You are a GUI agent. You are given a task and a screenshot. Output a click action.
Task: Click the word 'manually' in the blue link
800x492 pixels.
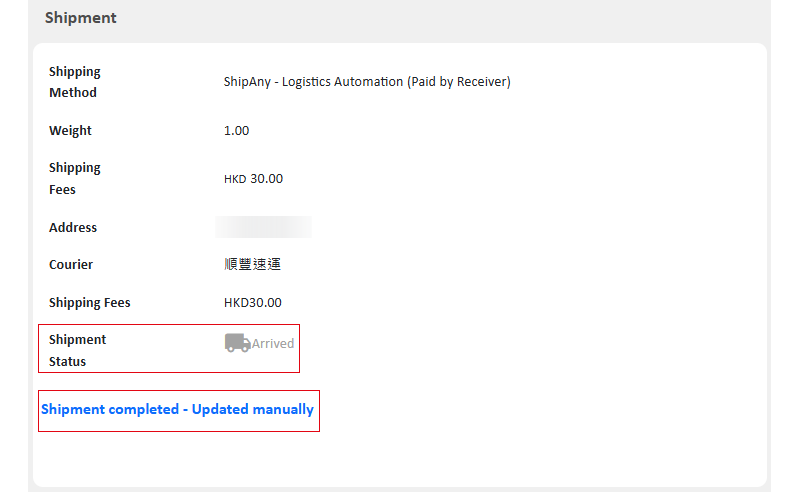283,409
